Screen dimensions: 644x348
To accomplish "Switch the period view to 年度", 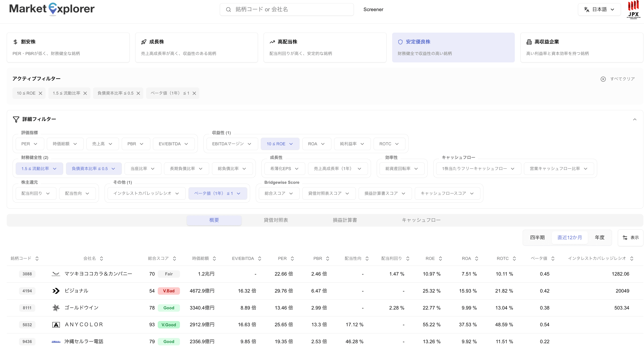I will 599,238.
